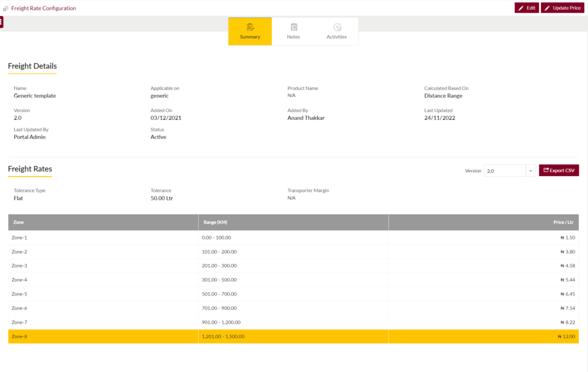
Task: Click the Portal Admin value
Action: pyautogui.click(x=30, y=137)
